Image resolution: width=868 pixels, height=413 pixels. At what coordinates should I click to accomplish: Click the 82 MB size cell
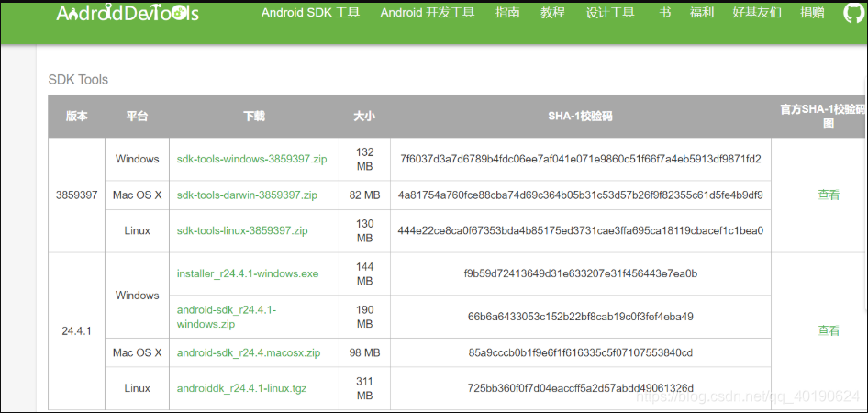pos(365,195)
